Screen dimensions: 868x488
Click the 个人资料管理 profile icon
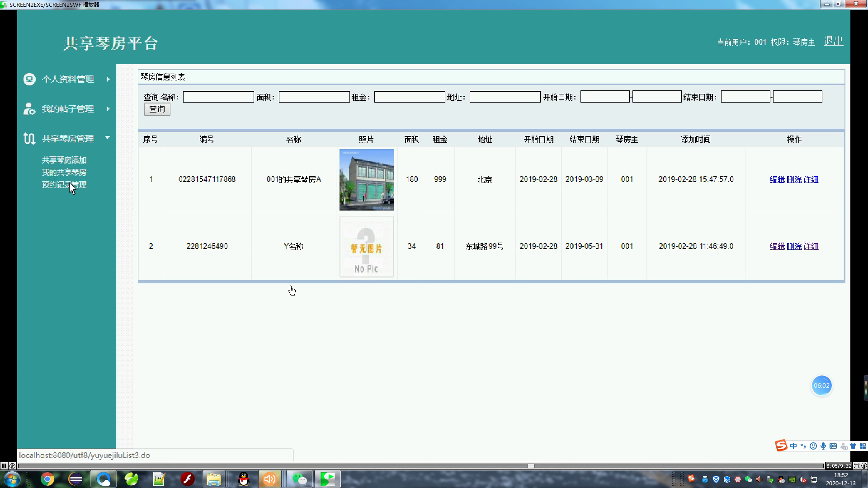[x=29, y=79]
